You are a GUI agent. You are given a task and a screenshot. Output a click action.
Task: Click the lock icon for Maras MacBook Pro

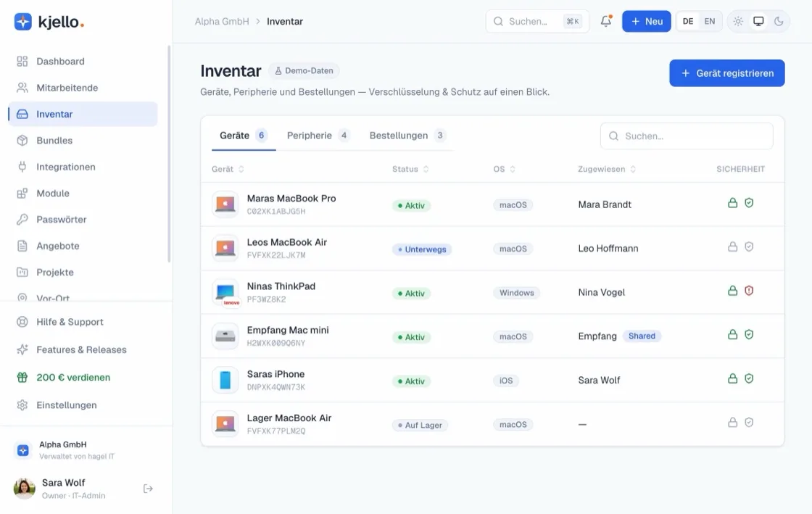click(732, 203)
